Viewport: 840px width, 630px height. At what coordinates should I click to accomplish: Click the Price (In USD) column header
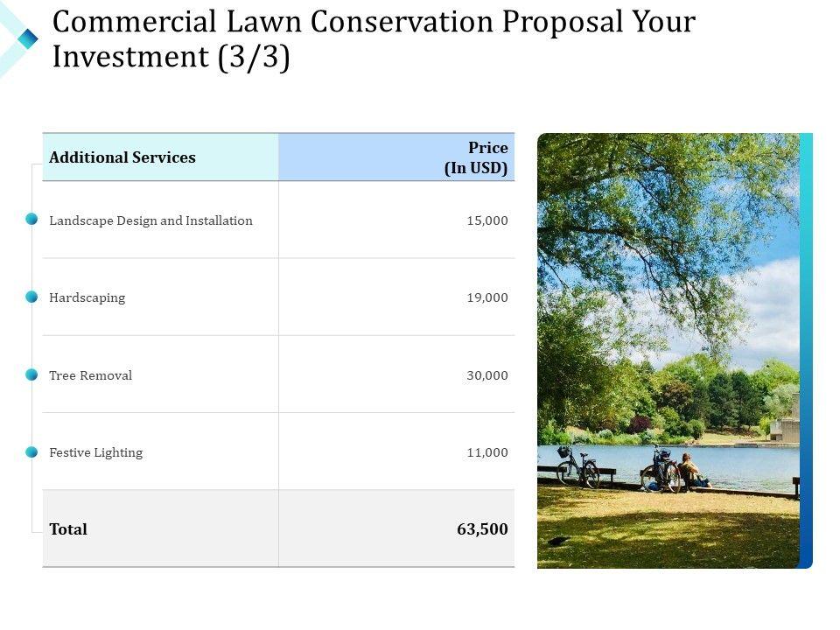pyautogui.click(x=476, y=157)
